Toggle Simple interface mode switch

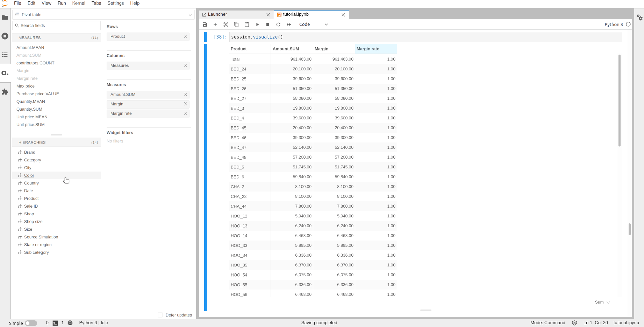pos(31,323)
